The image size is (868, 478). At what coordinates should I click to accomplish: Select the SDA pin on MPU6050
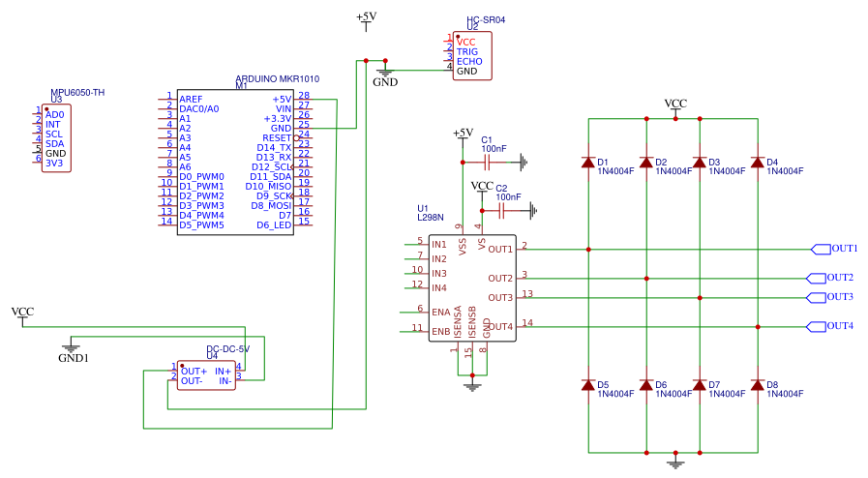point(55,144)
